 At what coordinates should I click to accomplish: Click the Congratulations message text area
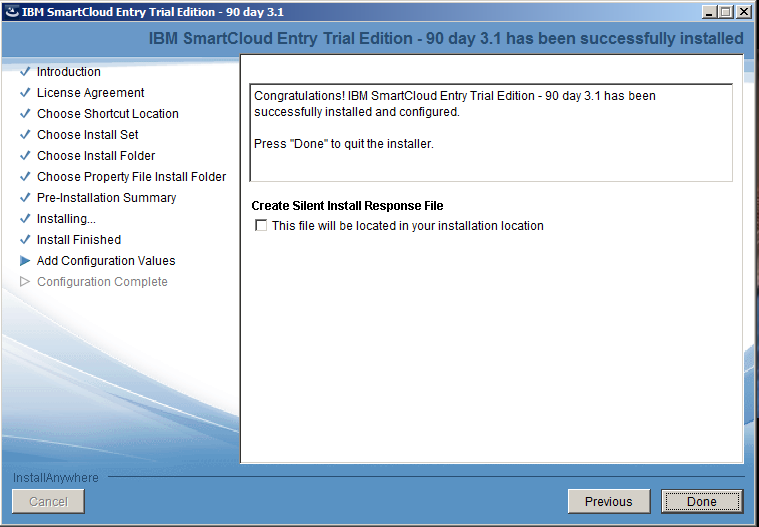pyautogui.click(x=490, y=130)
